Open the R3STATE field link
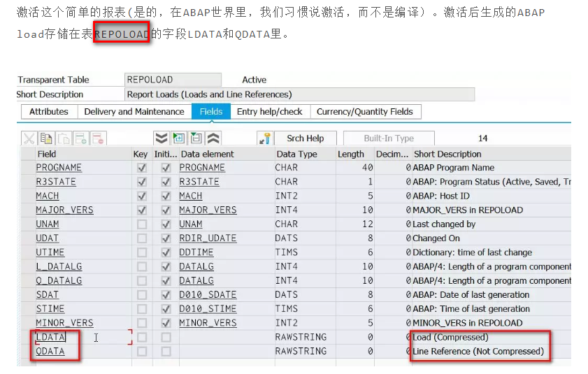The width and height of the screenshot is (588, 374). click(56, 182)
